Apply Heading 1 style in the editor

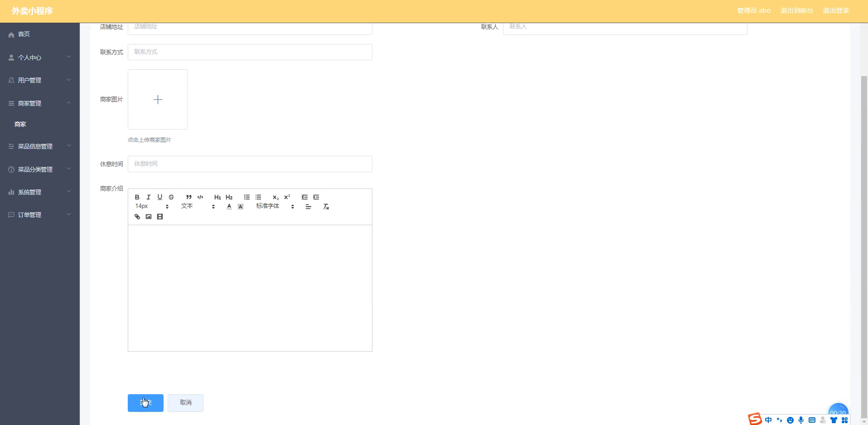tap(217, 197)
